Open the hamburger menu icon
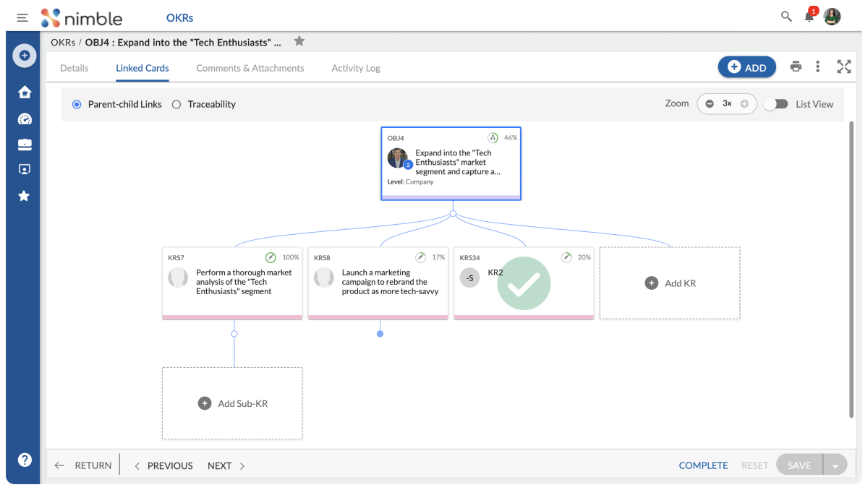This screenshot has height=490, width=868. coord(22,17)
